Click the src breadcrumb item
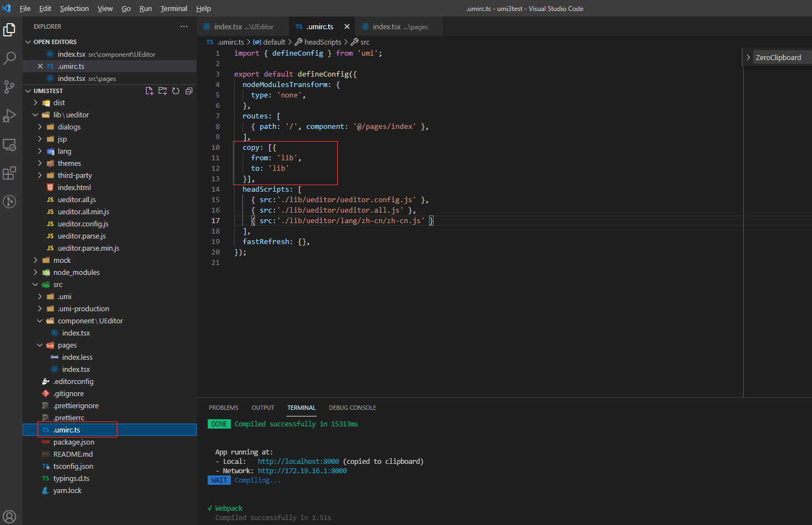This screenshot has width=812, height=525. pyautogui.click(x=360, y=42)
